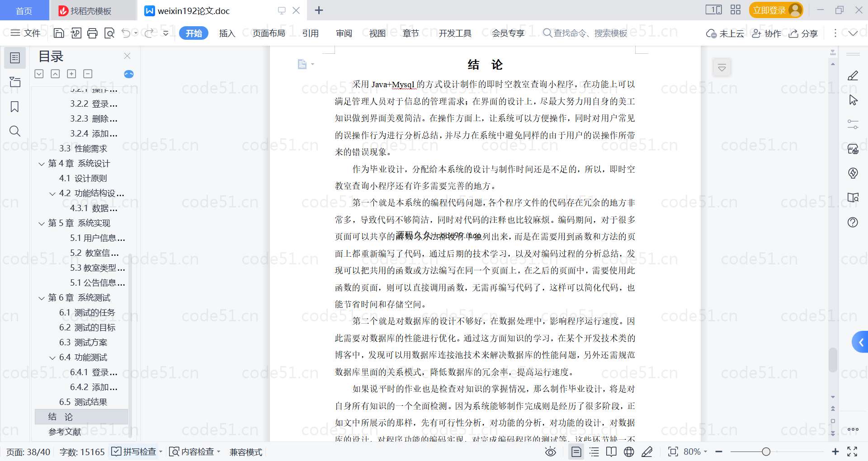The image size is (868, 461).
Task: Open a new document tab with plus
Action: [x=319, y=10]
